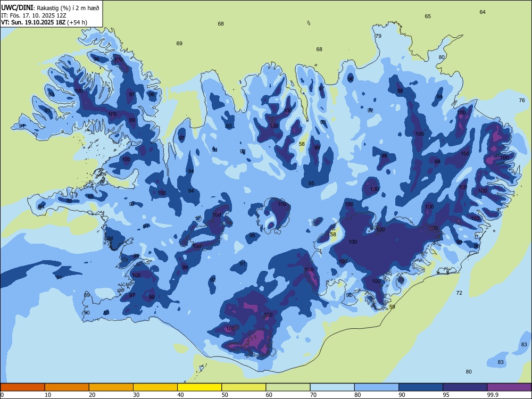Click the light green 60–70 legend swatch
532x399 pixels.
click(288, 387)
